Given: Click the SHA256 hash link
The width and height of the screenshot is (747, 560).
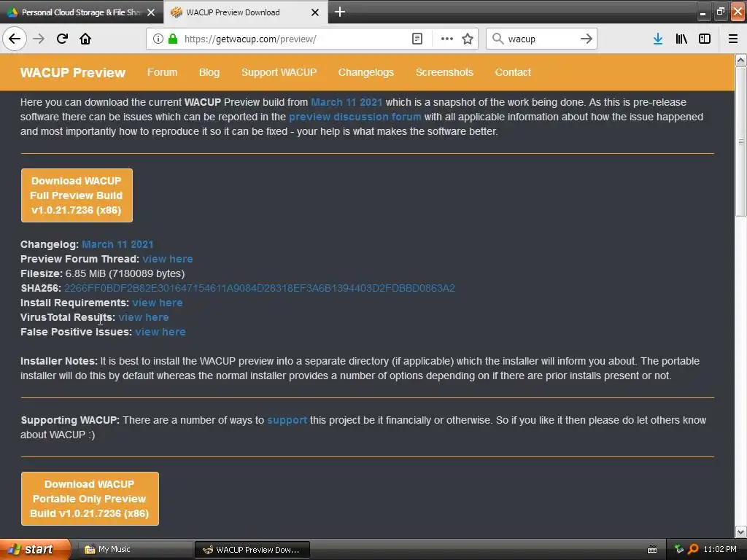Looking at the screenshot, I should click(x=260, y=288).
